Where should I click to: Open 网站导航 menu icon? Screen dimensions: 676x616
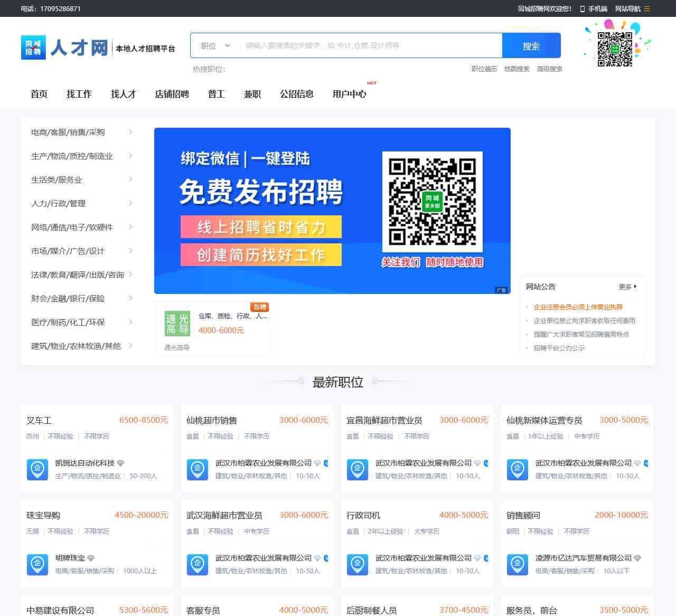tap(647, 8)
